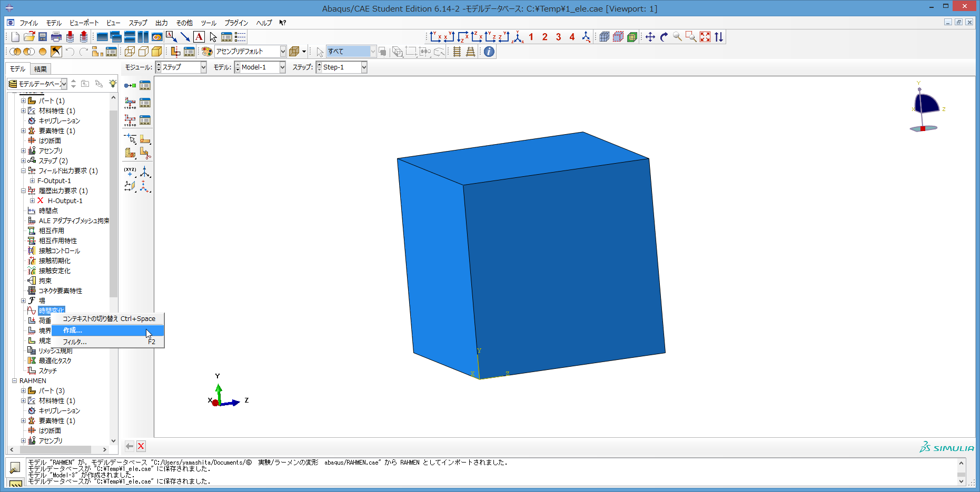980x492 pixels.
Task: Click the red X cancel procedure icon
Action: click(x=141, y=446)
